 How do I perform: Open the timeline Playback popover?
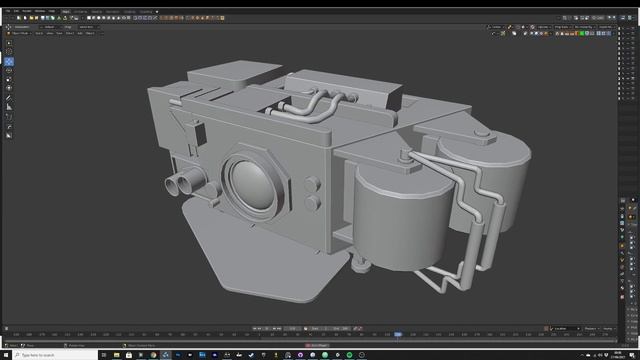(x=591, y=329)
